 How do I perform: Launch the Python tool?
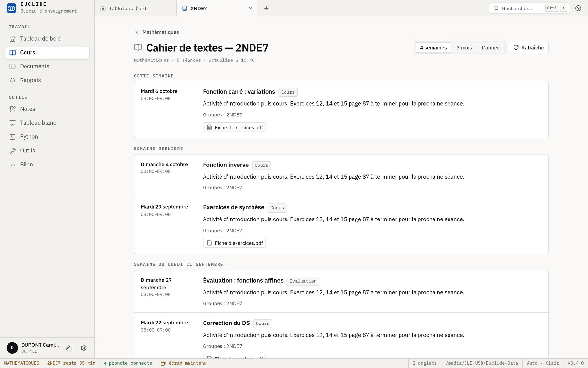pos(47,137)
